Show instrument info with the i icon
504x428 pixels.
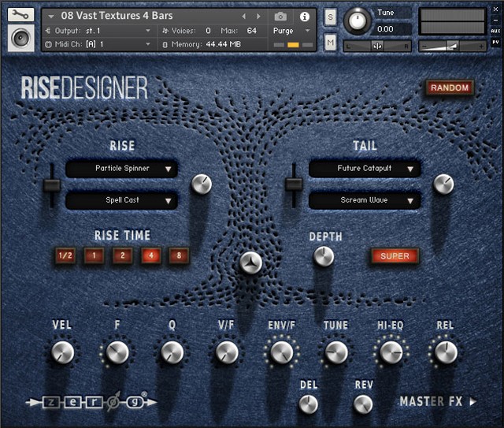click(305, 17)
